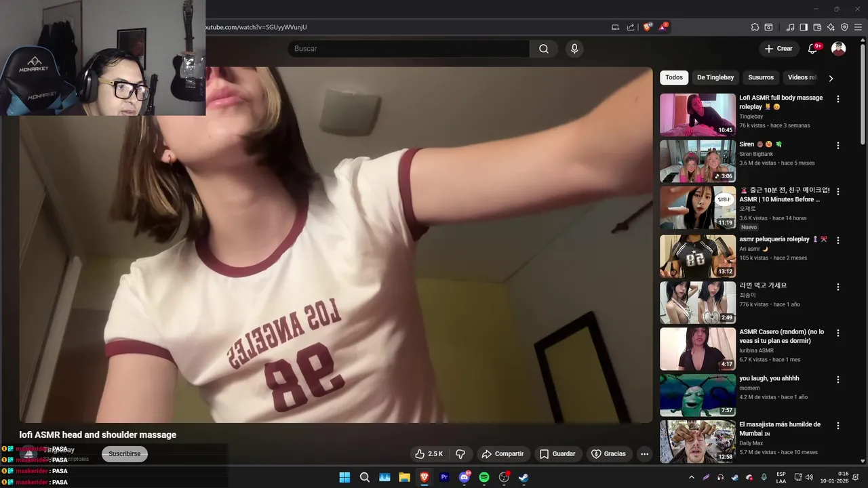Open Premiere Pro from taskbar
This screenshot has width=868, height=488.
tap(444, 477)
